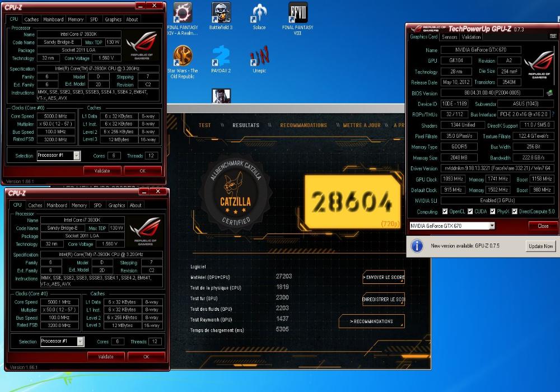560x392 pixels.
Task: Click ENVOYER LE SCORE button
Action: (x=384, y=277)
